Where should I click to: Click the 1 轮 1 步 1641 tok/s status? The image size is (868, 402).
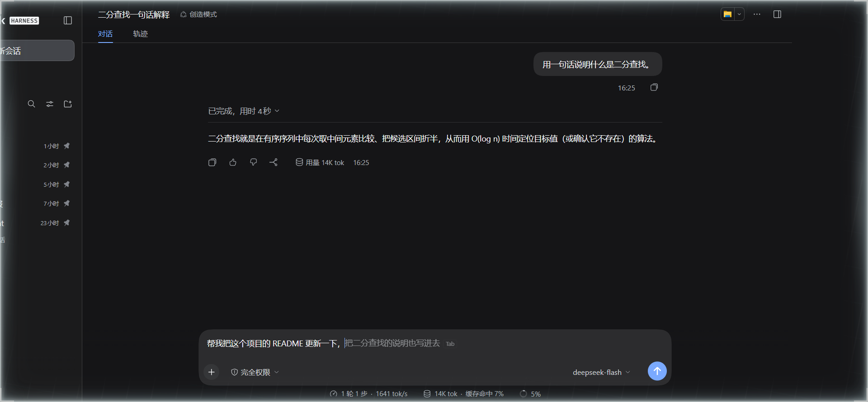pyautogui.click(x=369, y=394)
